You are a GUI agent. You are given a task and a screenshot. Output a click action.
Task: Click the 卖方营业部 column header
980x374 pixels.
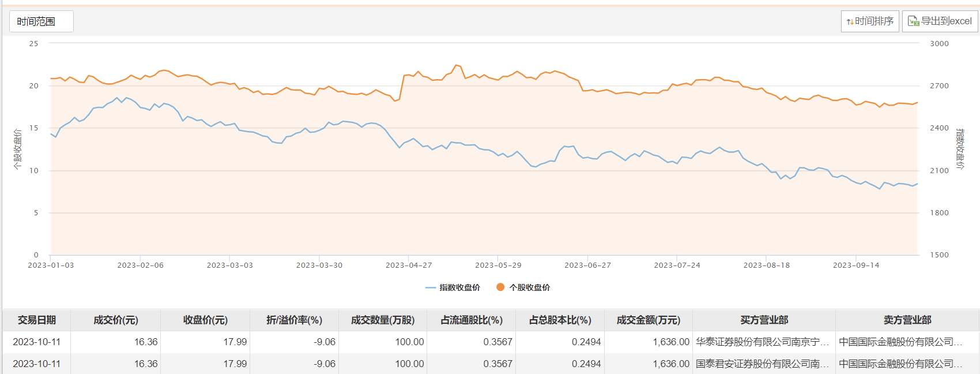click(907, 320)
